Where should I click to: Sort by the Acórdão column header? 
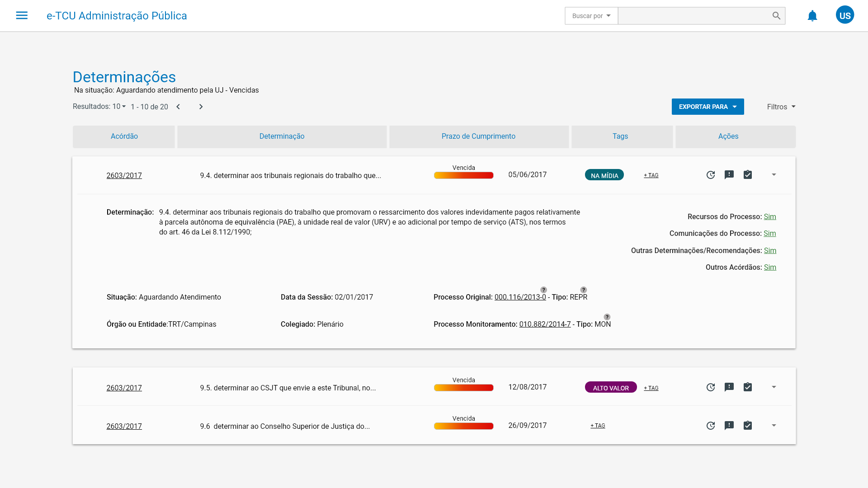tap(124, 136)
